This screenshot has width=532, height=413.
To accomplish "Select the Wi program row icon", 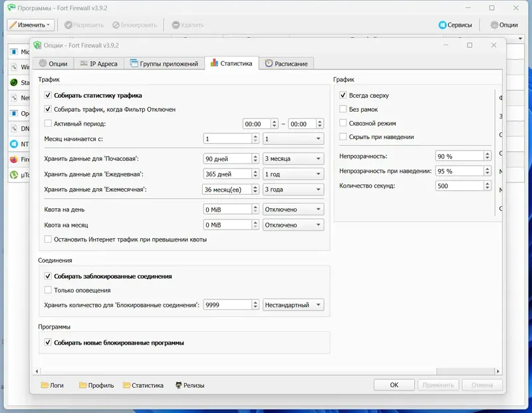I will pos(14,67).
